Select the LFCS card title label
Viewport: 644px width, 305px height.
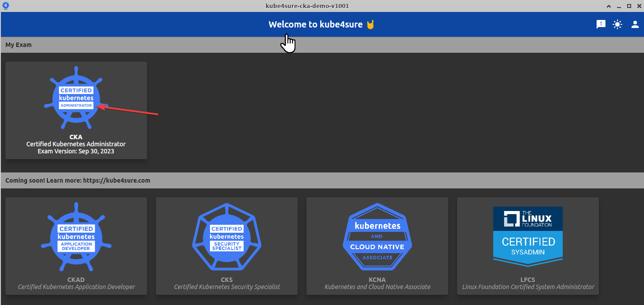pos(528,280)
